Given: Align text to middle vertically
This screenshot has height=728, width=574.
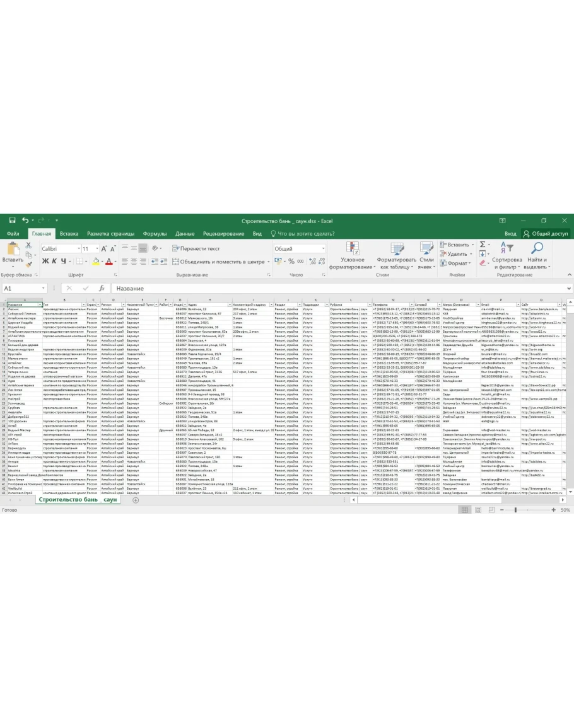Looking at the screenshot, I should tap(133, 248).
